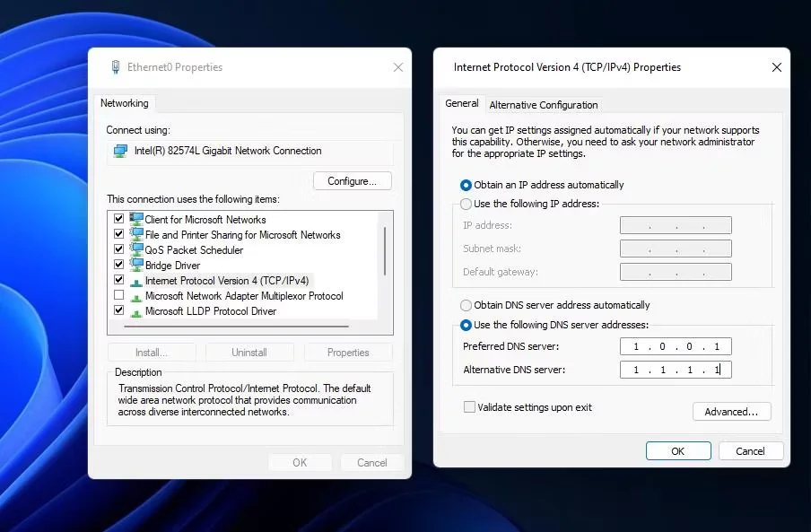Image resolution: width=811 pixels, height=532 pixels.
Task: Click the Ethernet0 Properties title bar icon
Action: coord(115,66)
